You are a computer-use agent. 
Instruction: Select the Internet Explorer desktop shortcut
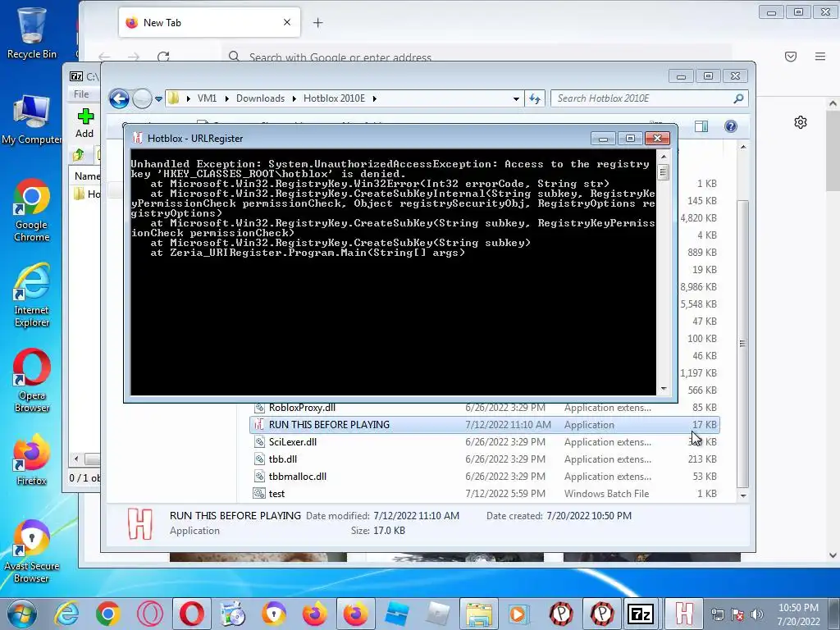(32, 295)
